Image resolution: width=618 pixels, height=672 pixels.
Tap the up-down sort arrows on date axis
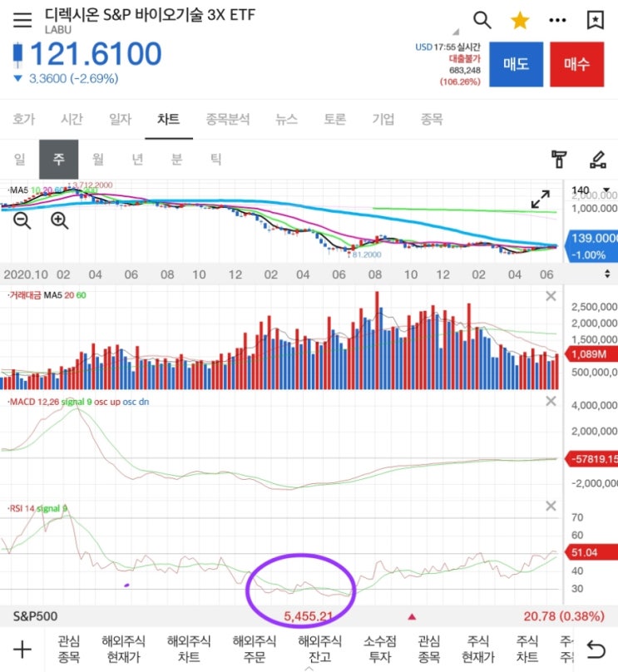tap(607, 274)
